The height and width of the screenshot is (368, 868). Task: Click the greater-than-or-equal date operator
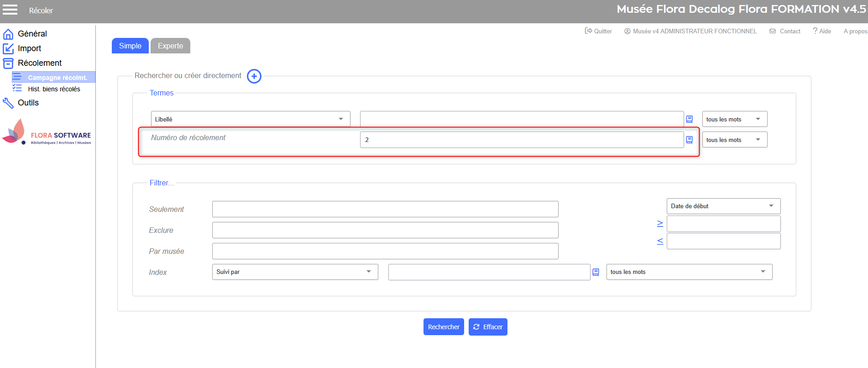coord(660,224)
